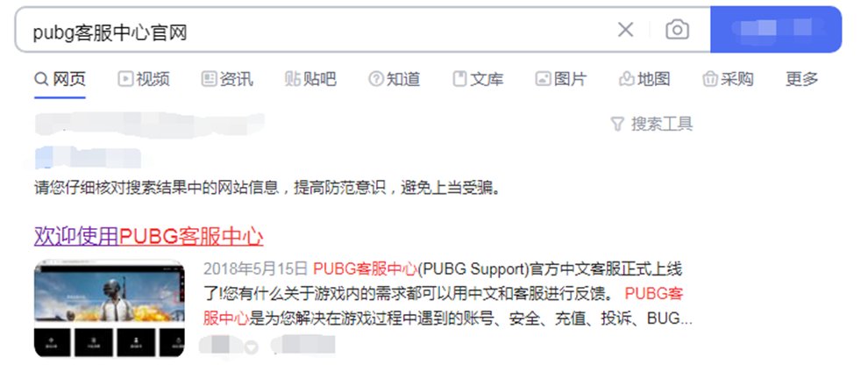Open 搜索工具 filter options
The width and height of the screenshot is (868, 365).
[651, 124]
